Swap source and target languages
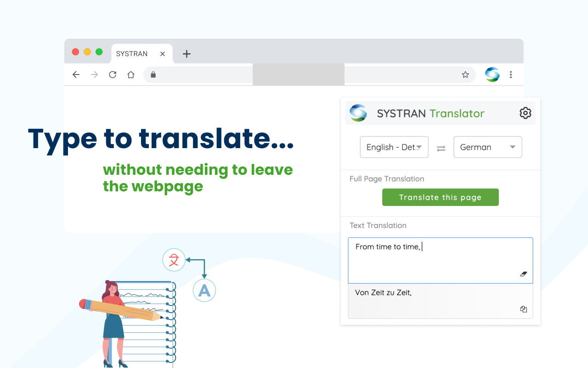 pos(441,148)
